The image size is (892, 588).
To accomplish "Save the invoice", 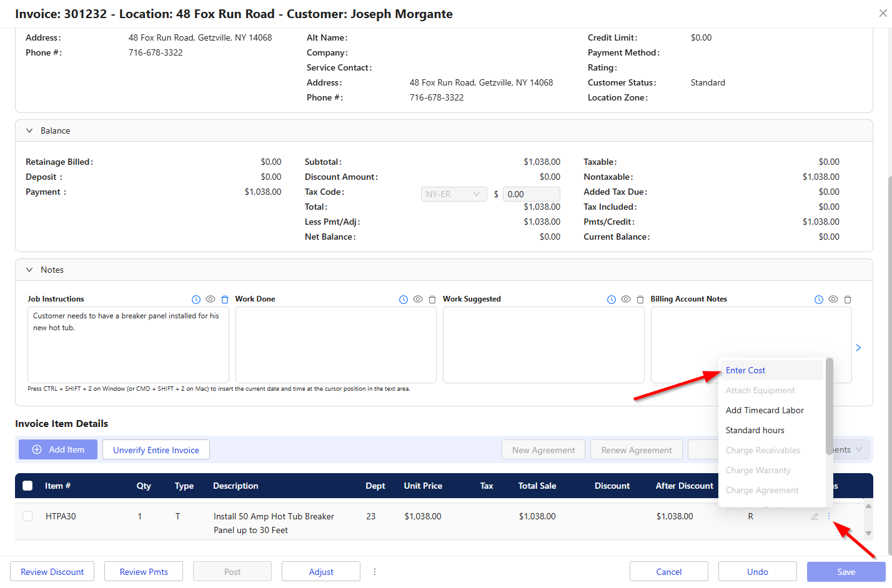I will pyautogui.click(x=846, y=572).
